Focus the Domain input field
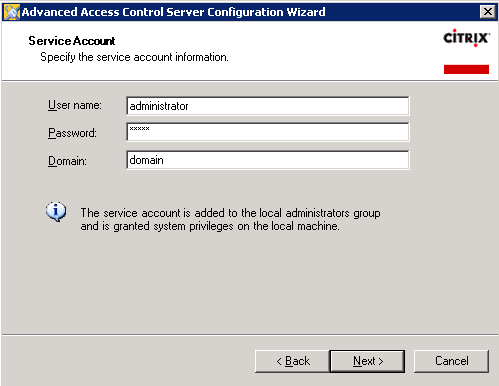This screenshot has height=386, width=499. (268, 160)
